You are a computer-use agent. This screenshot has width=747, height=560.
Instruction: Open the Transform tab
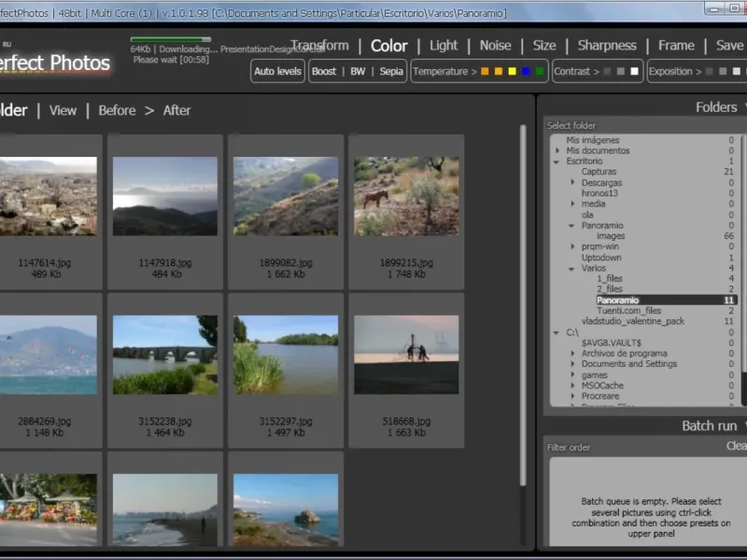tap(319, 46)
